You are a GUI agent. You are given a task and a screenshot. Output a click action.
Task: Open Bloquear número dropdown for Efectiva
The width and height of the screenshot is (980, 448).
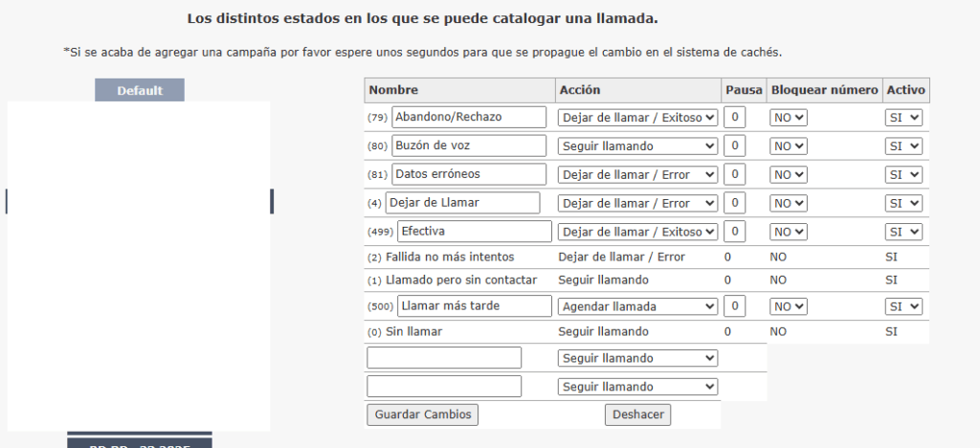(x=790, y=232)
